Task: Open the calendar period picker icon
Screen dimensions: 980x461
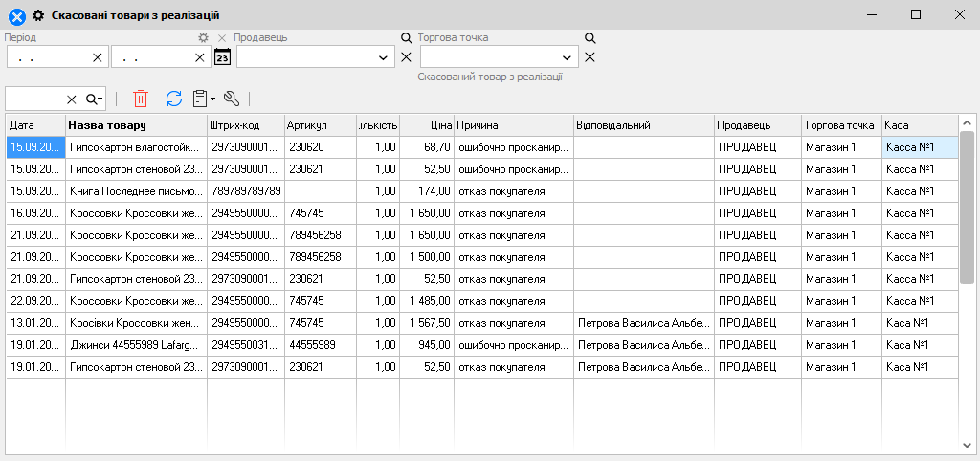Action: pos(222,57)
